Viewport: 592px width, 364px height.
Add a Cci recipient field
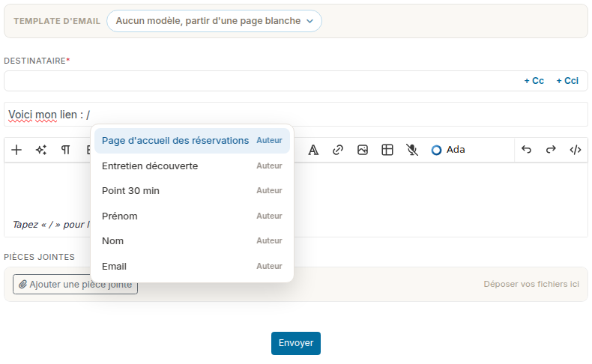(x=567, y=81)
